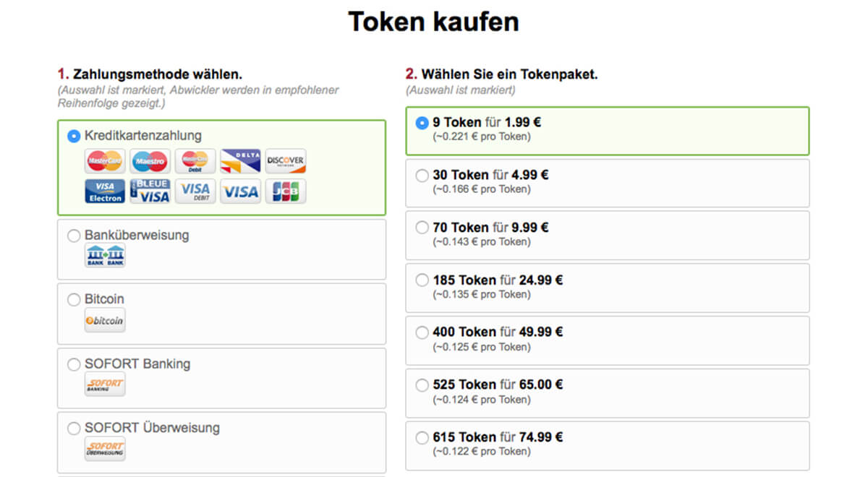868x477 pixels.
Task: Pick the 400 Token package
Action: coord(422,332)
